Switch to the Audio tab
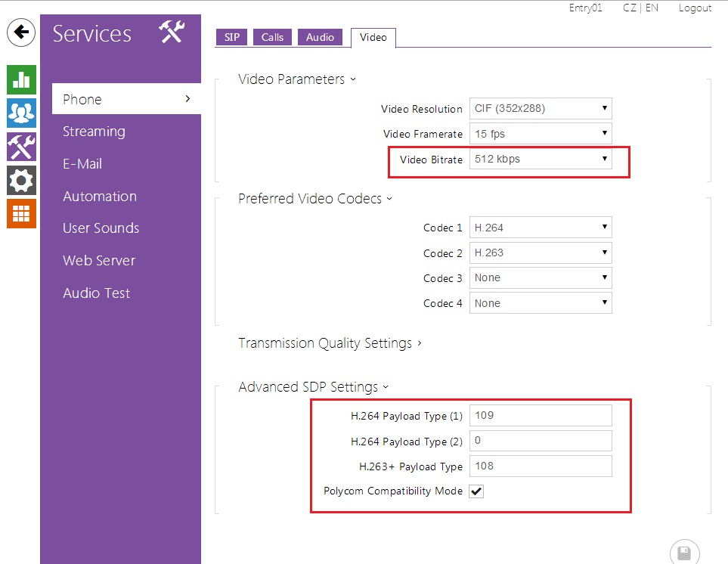The image size is (728, 564). coord(320,37)
